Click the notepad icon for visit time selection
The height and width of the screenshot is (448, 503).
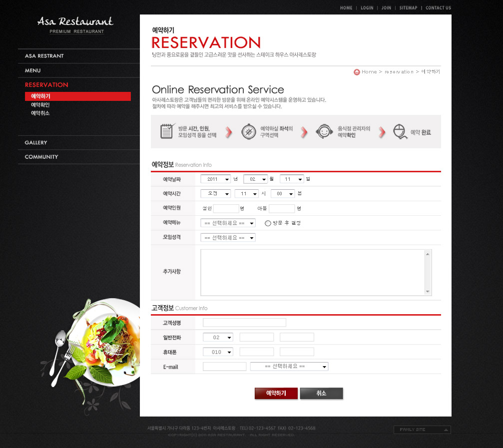pos(167,131)
